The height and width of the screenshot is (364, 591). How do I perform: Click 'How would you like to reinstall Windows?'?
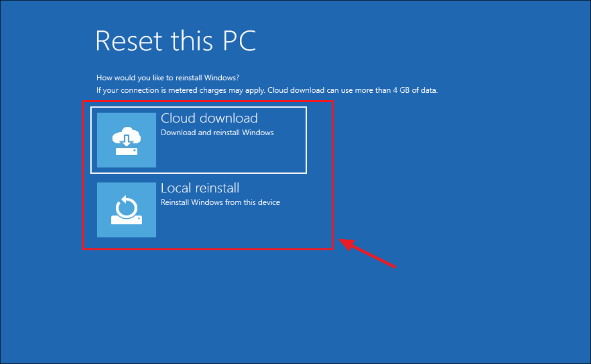(168, 78)
